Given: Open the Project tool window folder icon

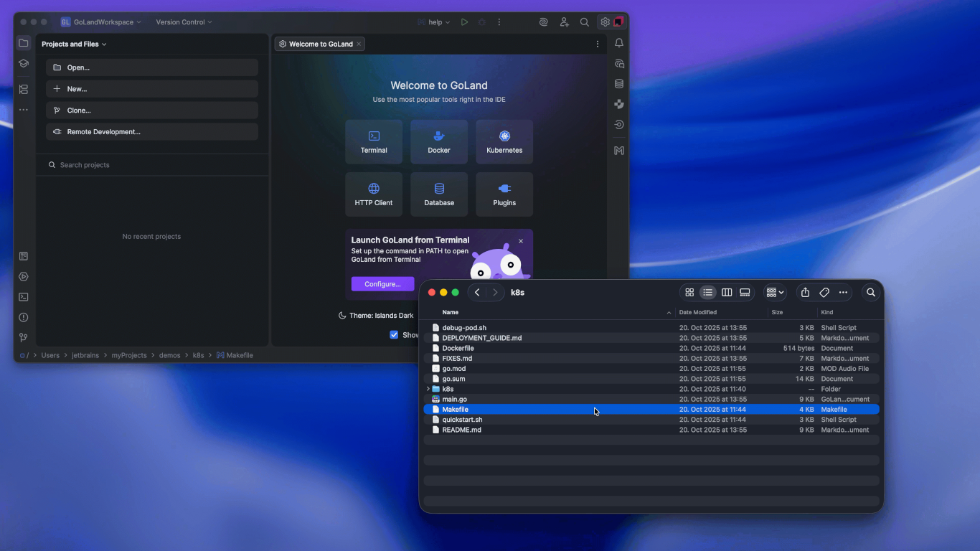Looking at the screenshot, I should pos(24,43).
